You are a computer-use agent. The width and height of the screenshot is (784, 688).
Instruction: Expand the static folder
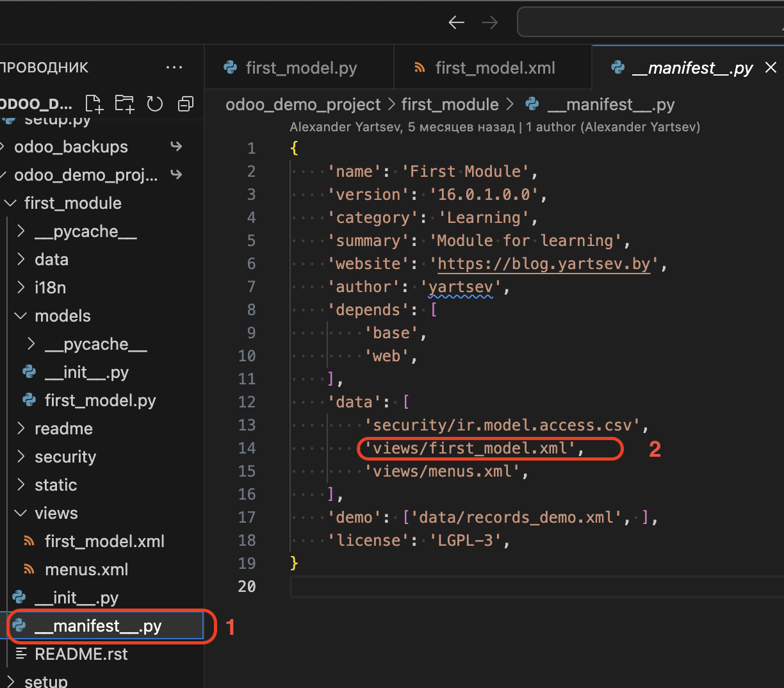[20, 485]
